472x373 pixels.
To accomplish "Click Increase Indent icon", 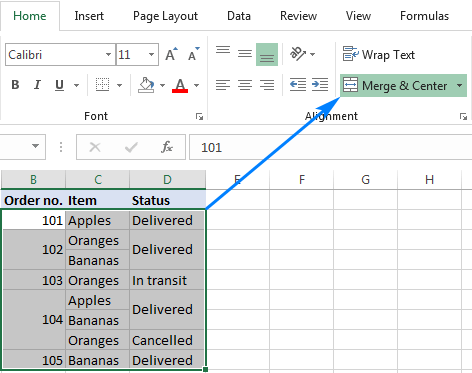I will [x=320, y=85].
